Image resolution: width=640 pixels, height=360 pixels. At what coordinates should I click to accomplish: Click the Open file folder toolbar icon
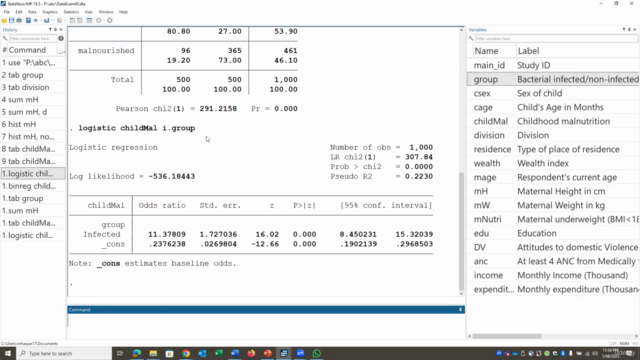[4, 20]
